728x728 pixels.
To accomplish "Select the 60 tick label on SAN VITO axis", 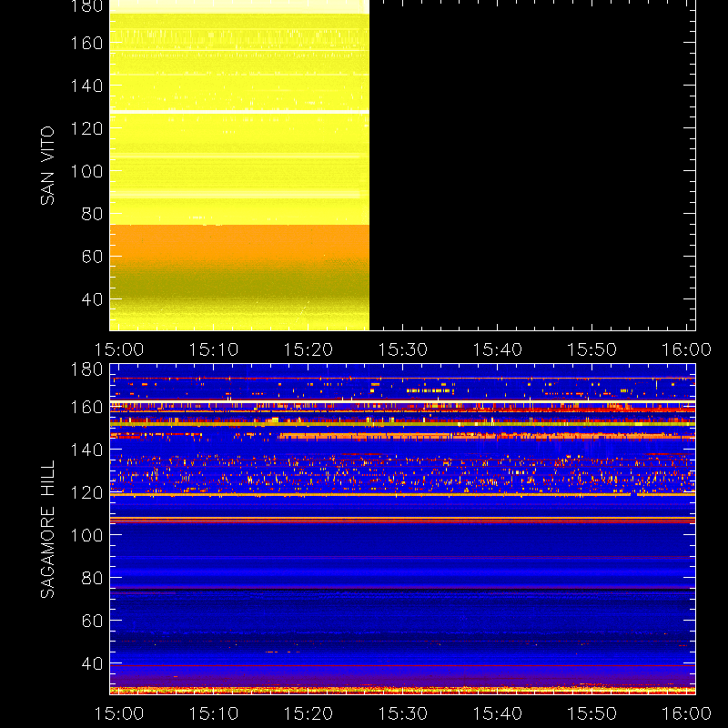I will [x=92, y=257].
